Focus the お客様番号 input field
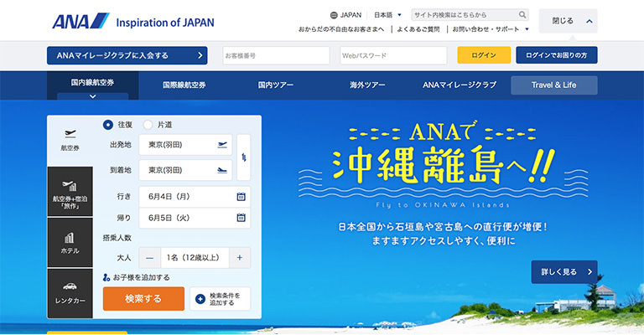This screenshot has height=335, width=644. point(276,55)
